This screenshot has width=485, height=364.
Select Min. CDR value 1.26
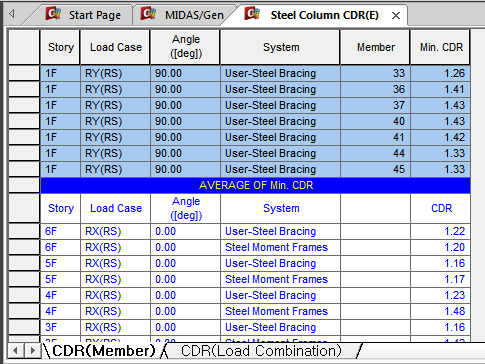pos(441,73)
